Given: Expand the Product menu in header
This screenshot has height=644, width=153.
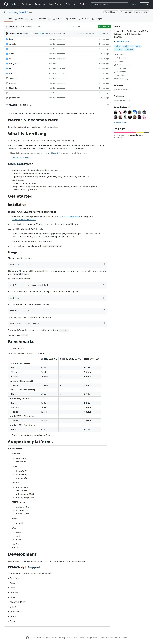Looking at the screenshot, I should (15, 4).
